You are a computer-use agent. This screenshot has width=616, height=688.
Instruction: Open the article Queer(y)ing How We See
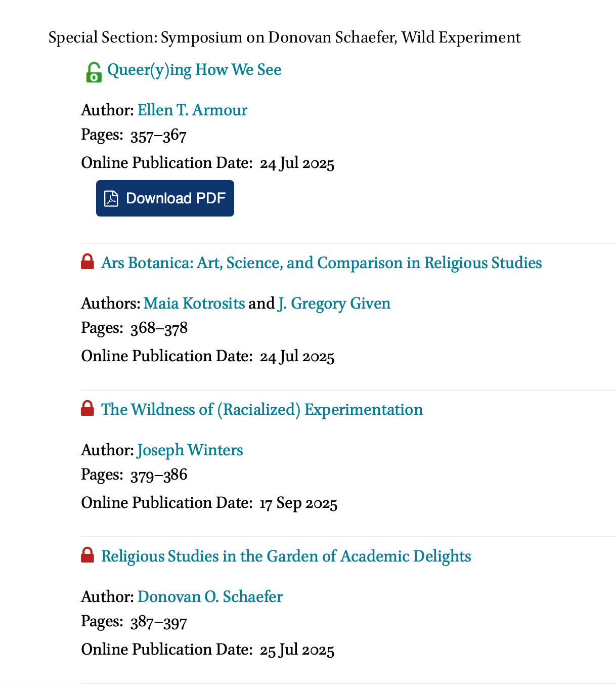194,70
